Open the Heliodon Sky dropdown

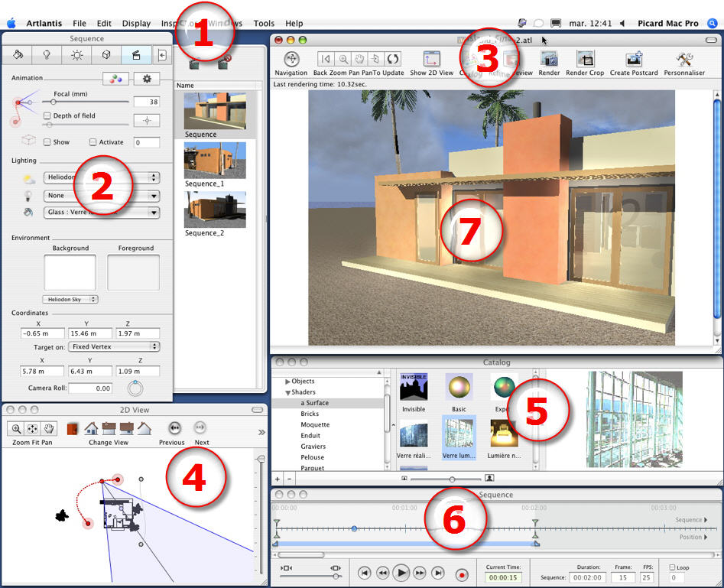70,299
